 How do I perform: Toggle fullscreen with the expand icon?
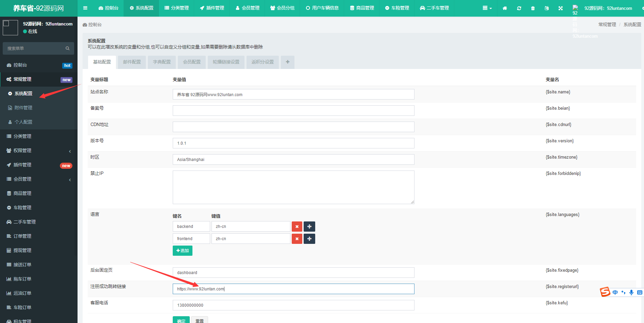point(560,8)
